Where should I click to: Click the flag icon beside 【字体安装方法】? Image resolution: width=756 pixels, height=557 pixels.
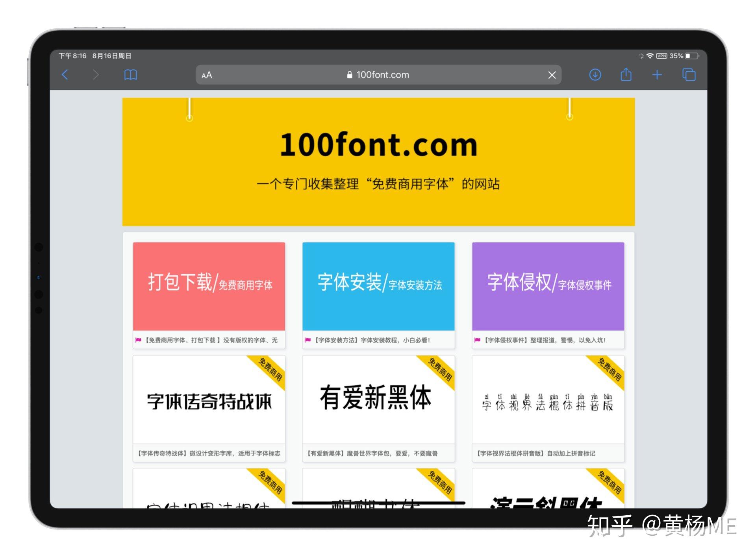click(308, 340)
